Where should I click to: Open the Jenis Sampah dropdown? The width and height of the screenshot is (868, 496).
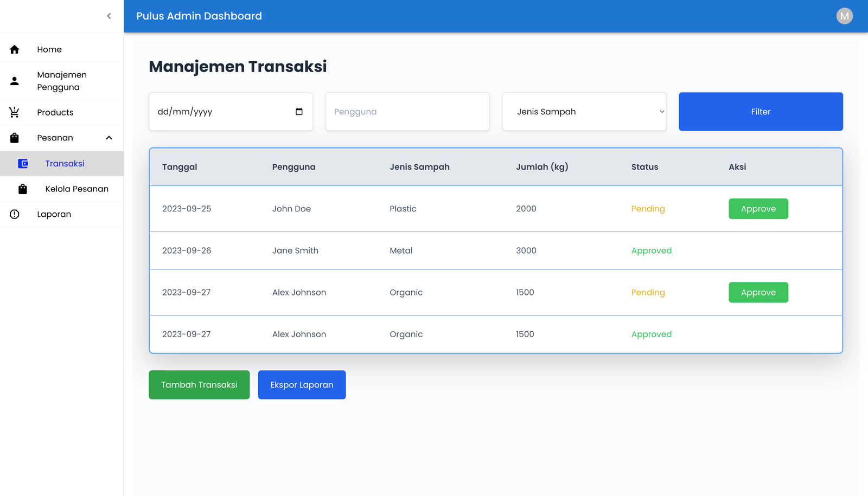point(584,112)
